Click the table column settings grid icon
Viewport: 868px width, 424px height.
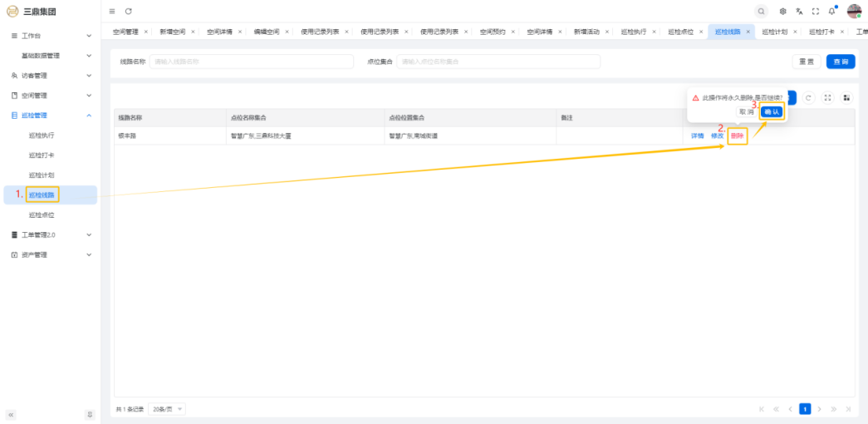(846, 97)
